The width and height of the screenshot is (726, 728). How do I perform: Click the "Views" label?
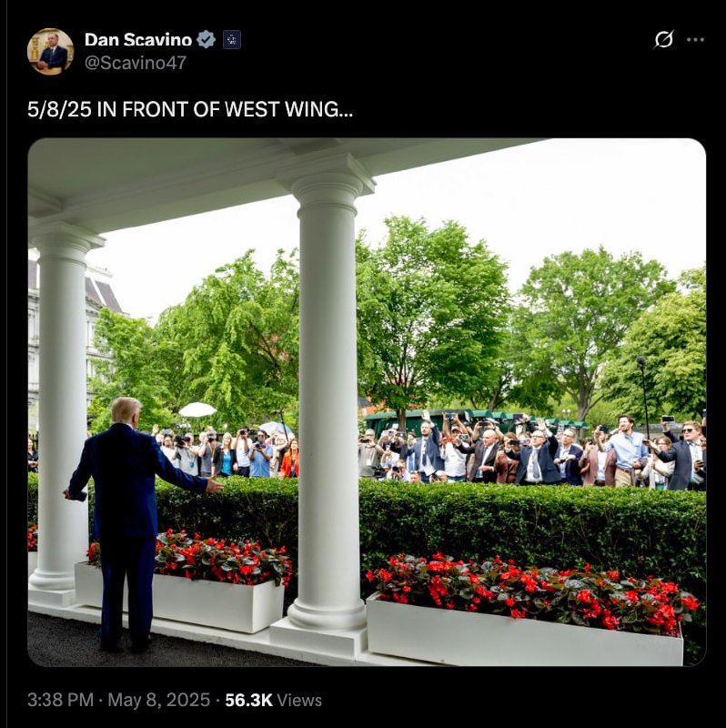click(x=299, y=700)
